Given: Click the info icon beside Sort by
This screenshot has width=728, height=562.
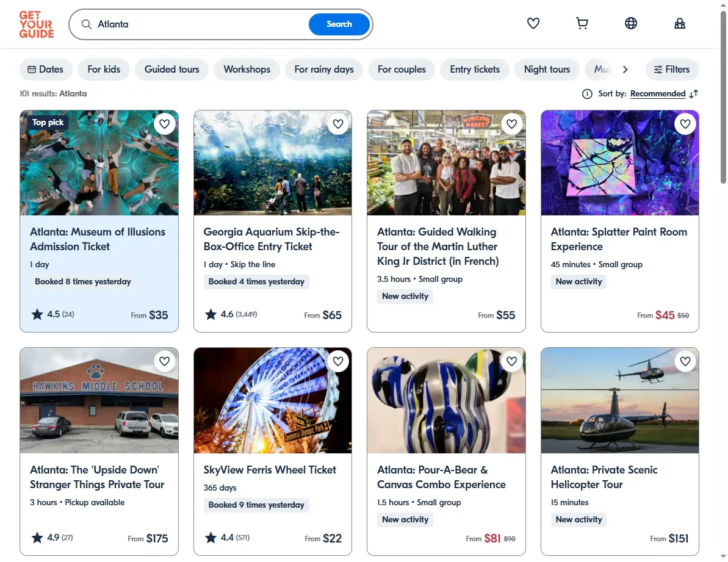Looking at the screenshot, I should (x=587, y=94).
